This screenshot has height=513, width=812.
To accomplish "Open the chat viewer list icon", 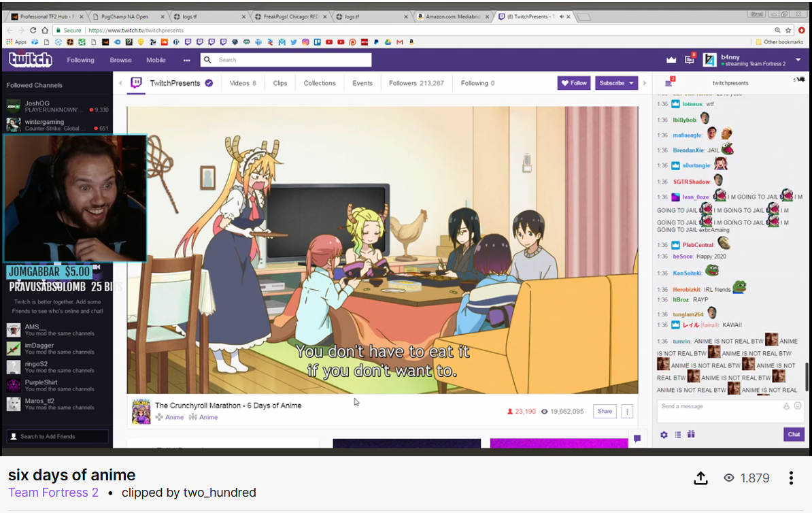I will (x=678, y=435).
